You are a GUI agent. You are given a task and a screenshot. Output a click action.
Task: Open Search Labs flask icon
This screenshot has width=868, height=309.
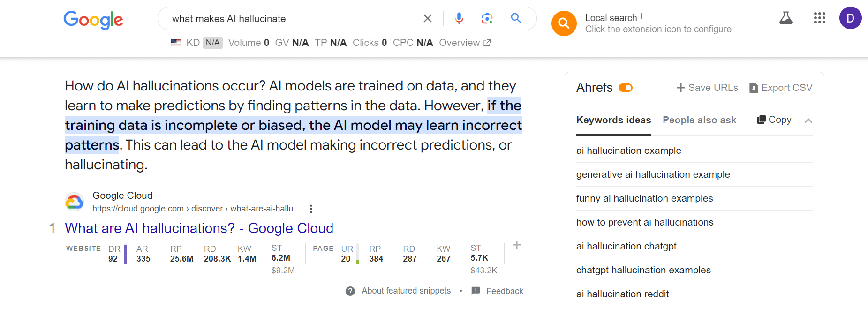coord(786,18)
